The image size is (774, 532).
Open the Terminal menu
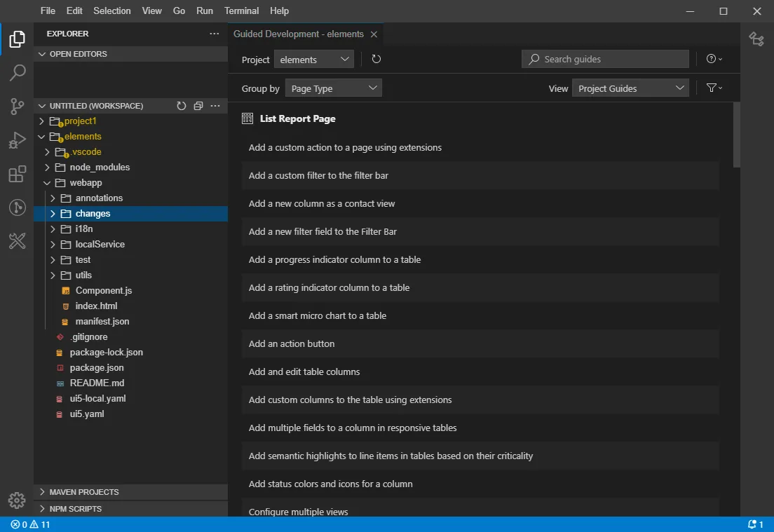click(241, 11)
